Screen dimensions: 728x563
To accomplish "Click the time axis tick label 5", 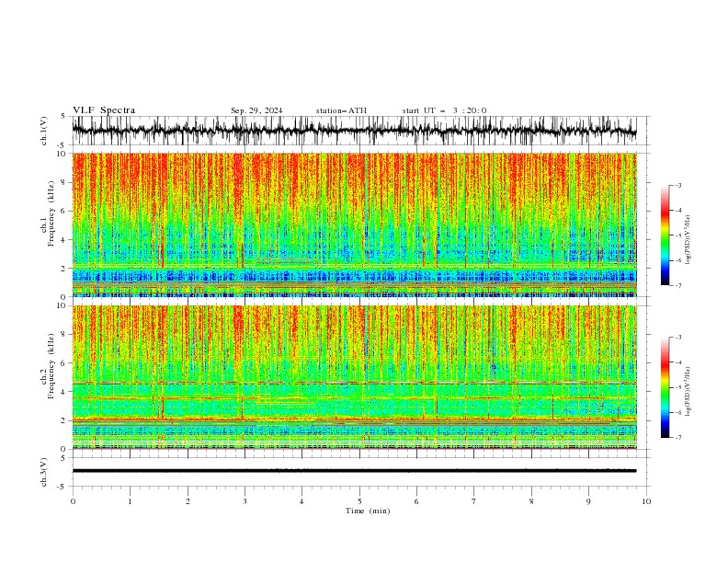I will pos(359,501).
